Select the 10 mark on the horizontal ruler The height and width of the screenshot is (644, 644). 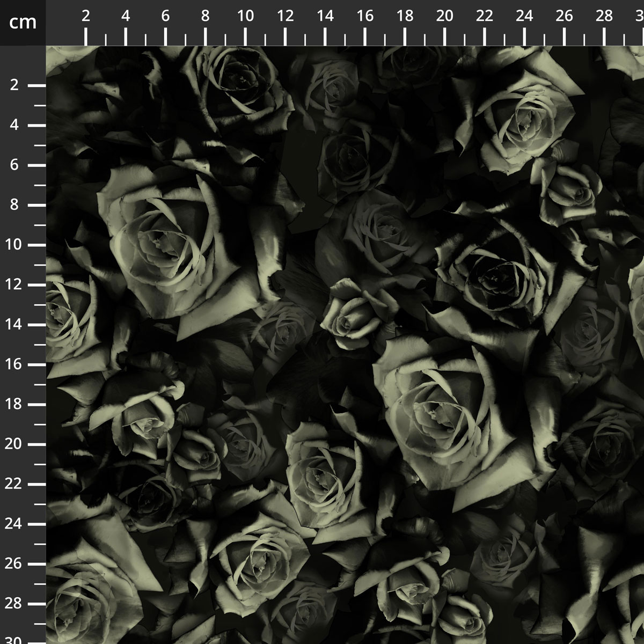coord(245,17)
